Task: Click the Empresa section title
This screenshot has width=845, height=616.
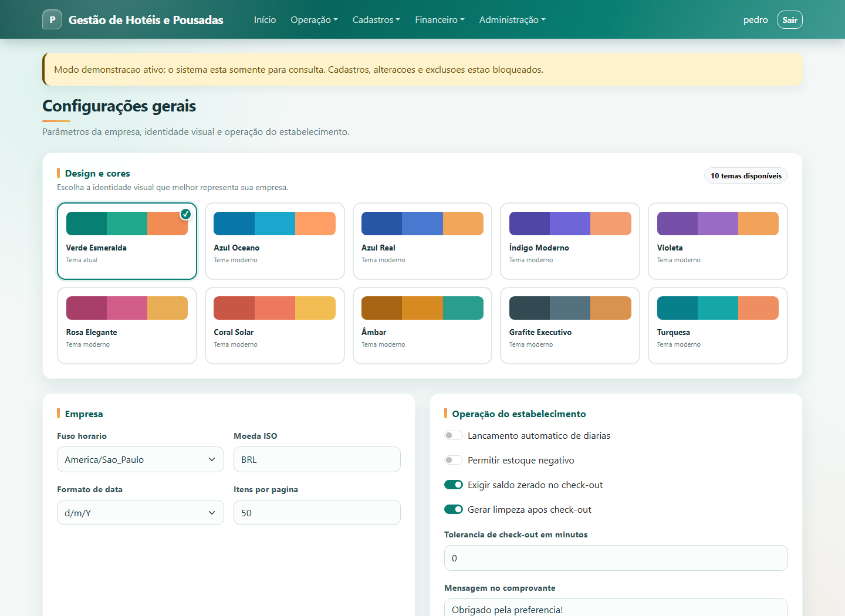Action: pyautogui.click(x=84, y=414)
